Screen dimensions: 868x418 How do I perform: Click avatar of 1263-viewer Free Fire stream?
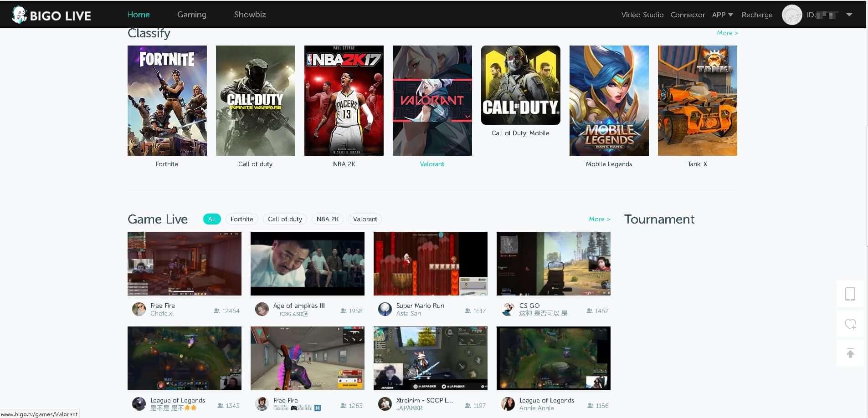(x=262, y=404)
